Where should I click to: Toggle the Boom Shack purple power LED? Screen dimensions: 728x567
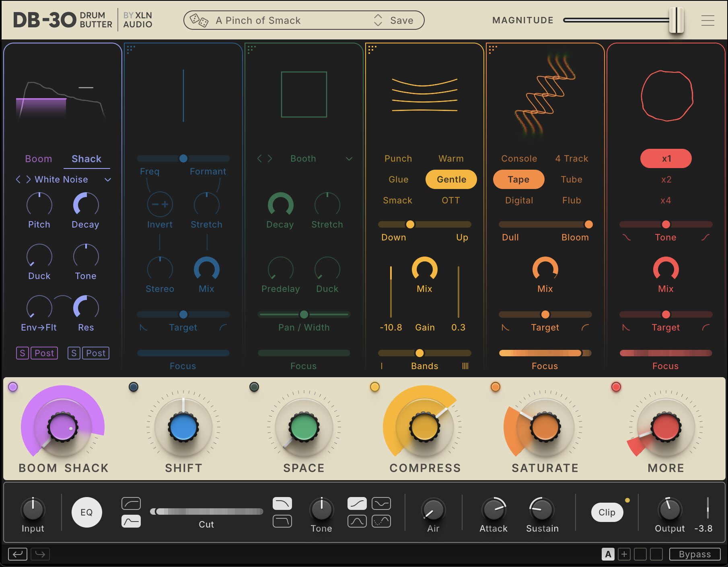pos(13,387)
